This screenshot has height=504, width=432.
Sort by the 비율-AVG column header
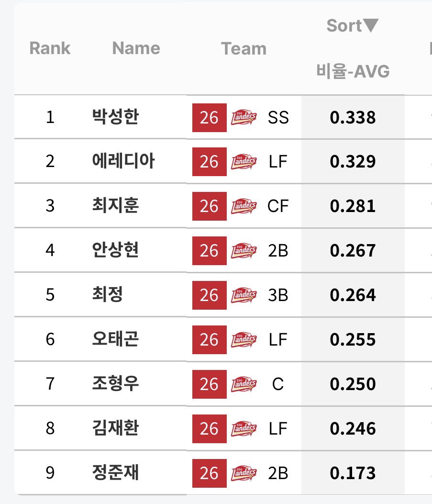(x=353, y=71)
